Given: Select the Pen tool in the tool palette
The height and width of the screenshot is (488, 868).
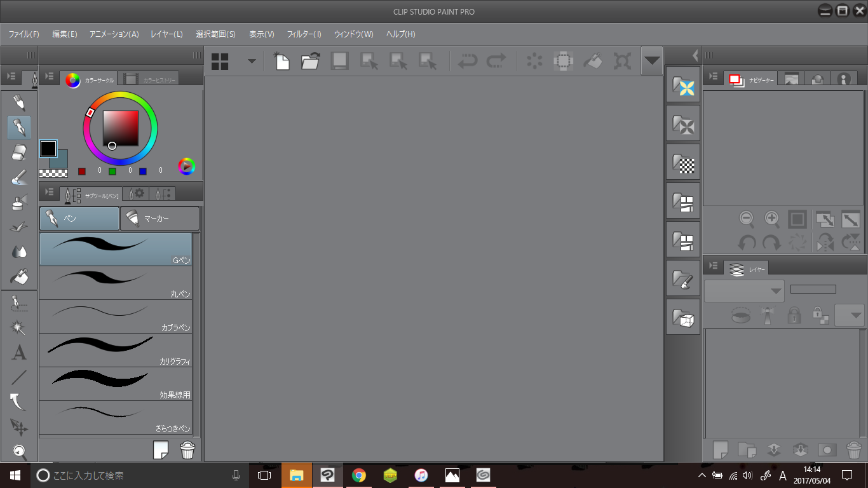Looking at the screenshot, I should [19, 128].
